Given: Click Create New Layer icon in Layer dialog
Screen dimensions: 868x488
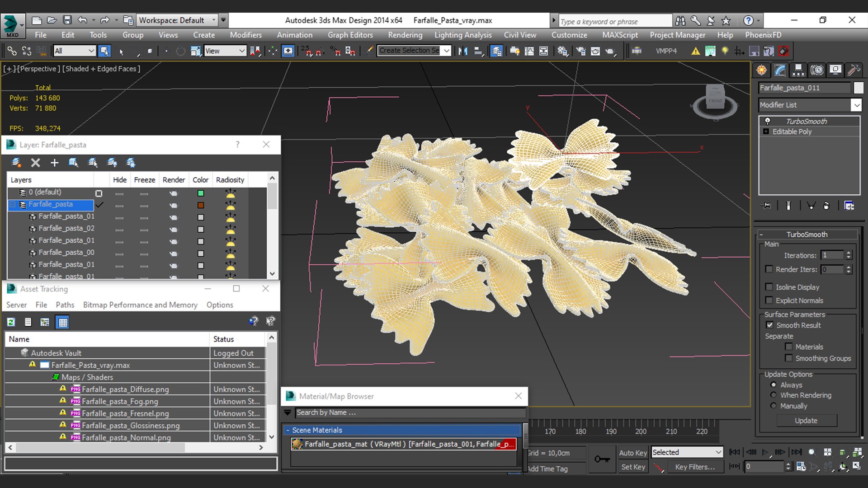Looking at the screenshot, I should click(16, 163).
